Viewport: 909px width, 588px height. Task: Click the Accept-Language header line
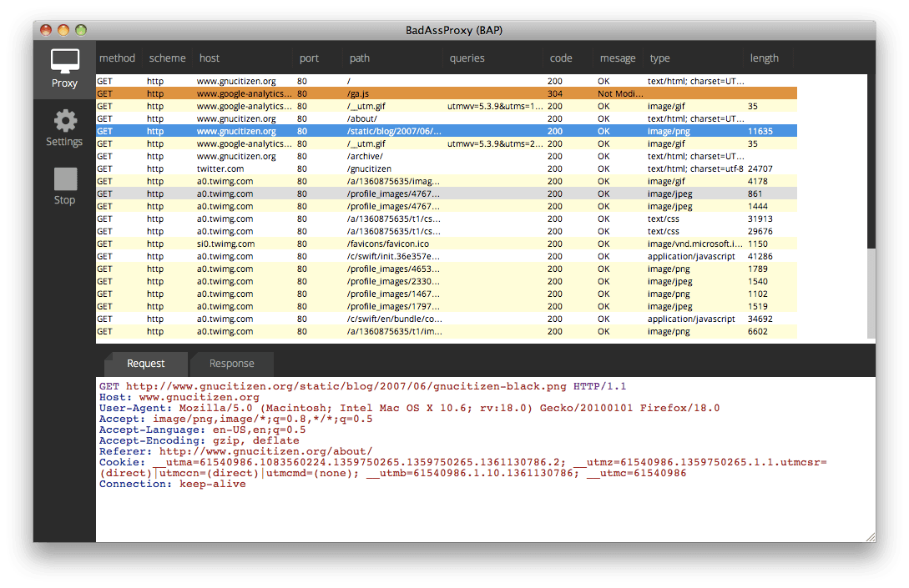click(202, 430)
